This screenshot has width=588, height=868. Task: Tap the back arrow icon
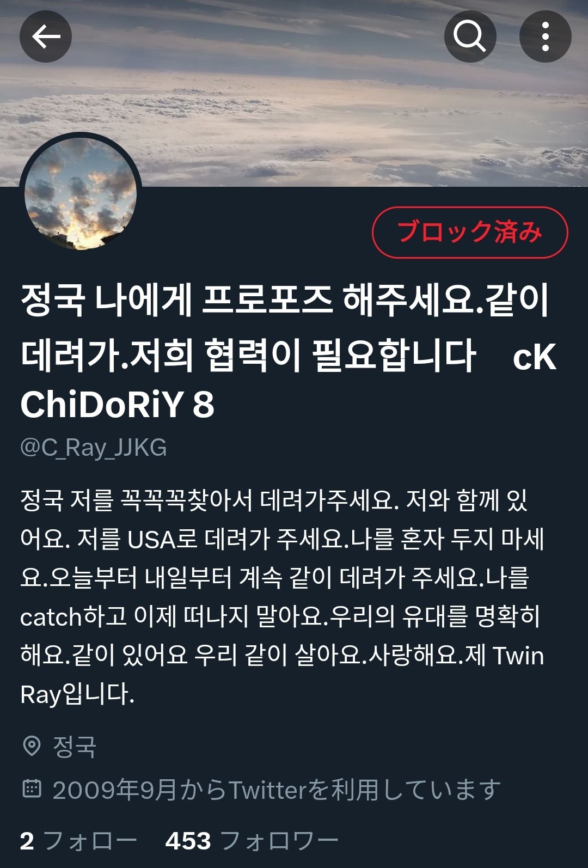[x=46, y=36]
